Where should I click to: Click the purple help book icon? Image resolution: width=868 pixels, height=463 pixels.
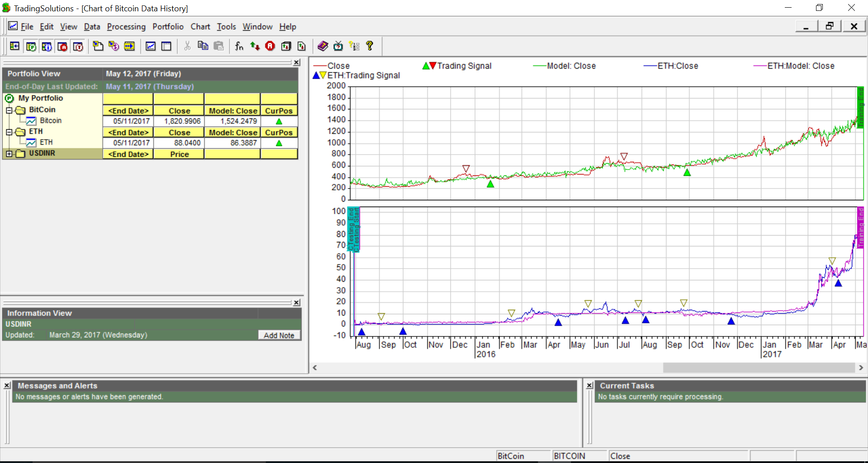[323, 46]
